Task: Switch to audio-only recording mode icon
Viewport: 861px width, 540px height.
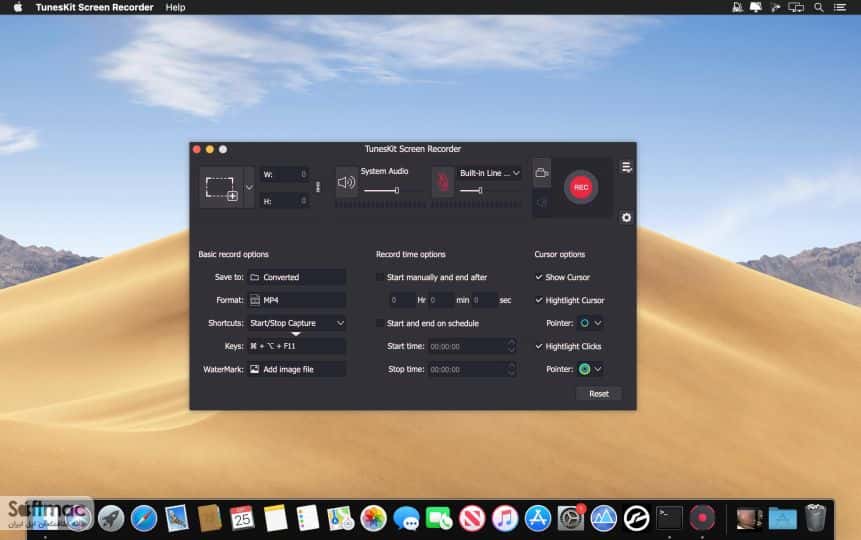Action: (542, 203)
